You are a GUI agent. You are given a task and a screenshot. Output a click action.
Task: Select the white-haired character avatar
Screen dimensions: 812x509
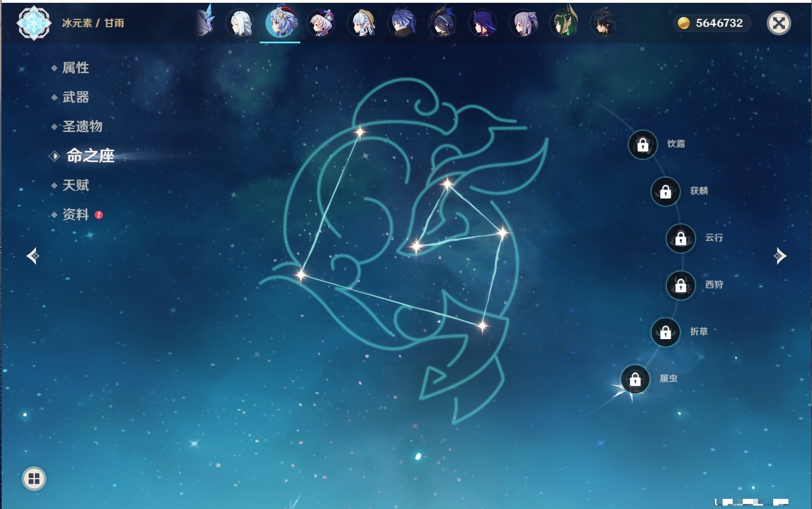[x=241, y=23]
